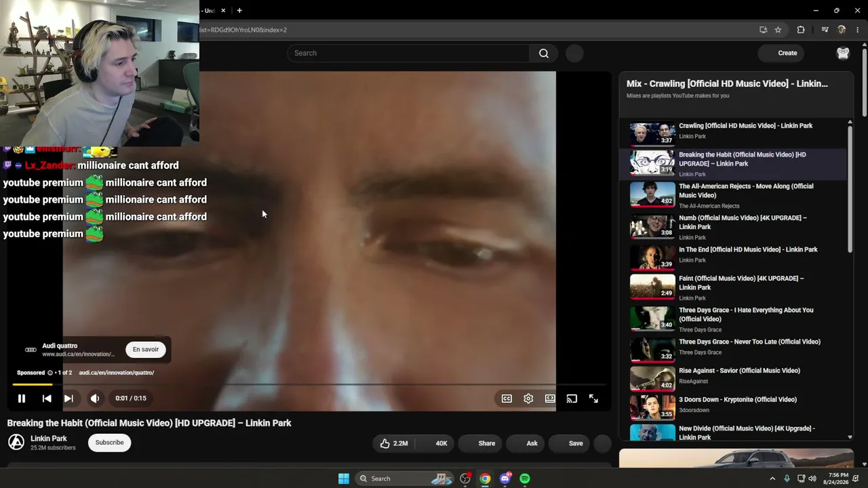
Task: Play 3 Doors Down 'Kryptonite' from the playlist
Action: pos(734,407)
